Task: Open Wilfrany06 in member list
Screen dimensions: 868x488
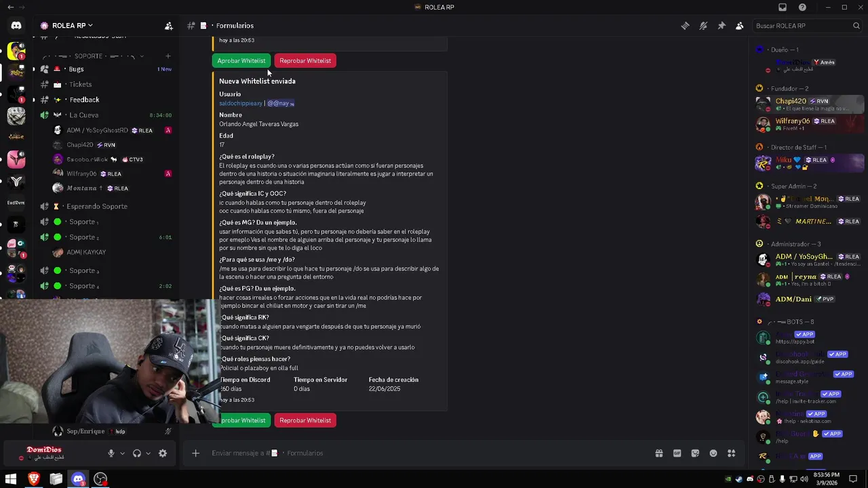Action: [x=809, y=124]
